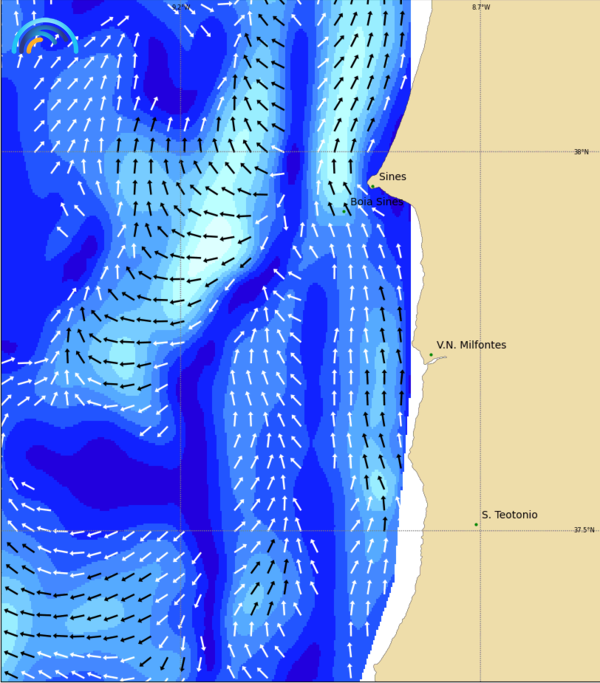Click the 38°N latitude label
Viewport: 600px width, 683px height.
click(x=581, y=152)
